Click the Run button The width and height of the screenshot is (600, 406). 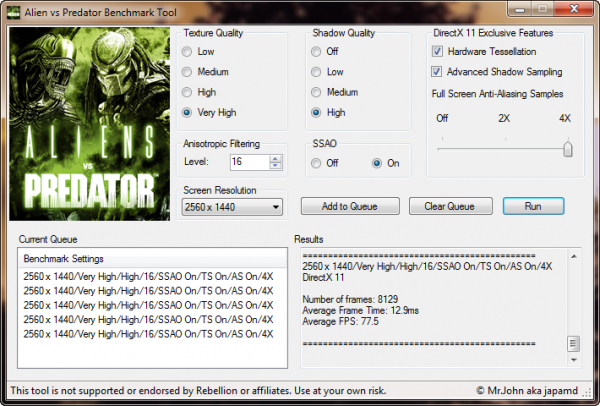coord(533,206)
